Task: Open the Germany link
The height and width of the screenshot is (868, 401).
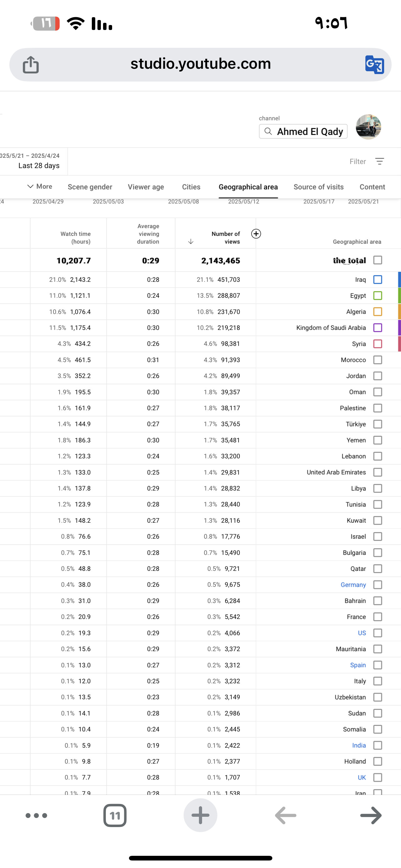Action: point(353,585)
